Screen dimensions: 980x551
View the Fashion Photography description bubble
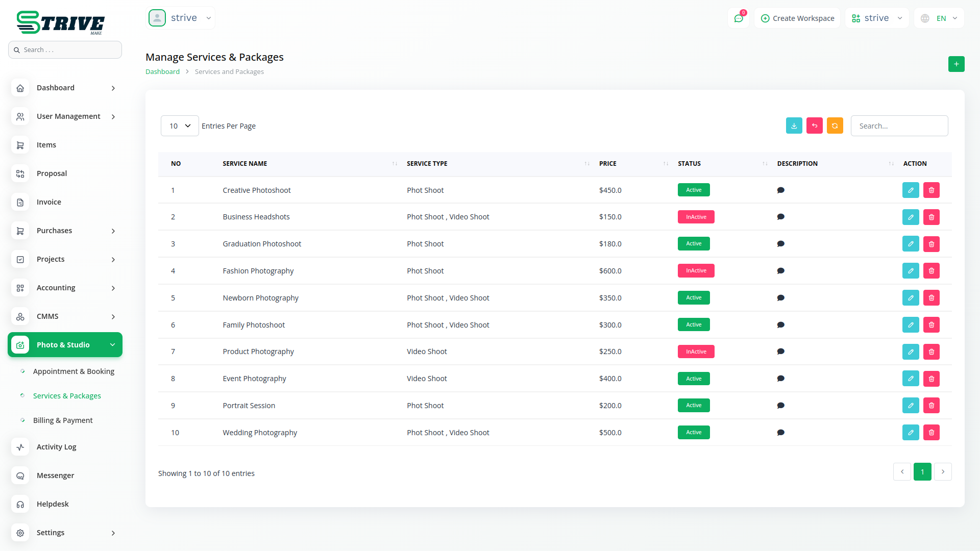(x=780, y=271)
